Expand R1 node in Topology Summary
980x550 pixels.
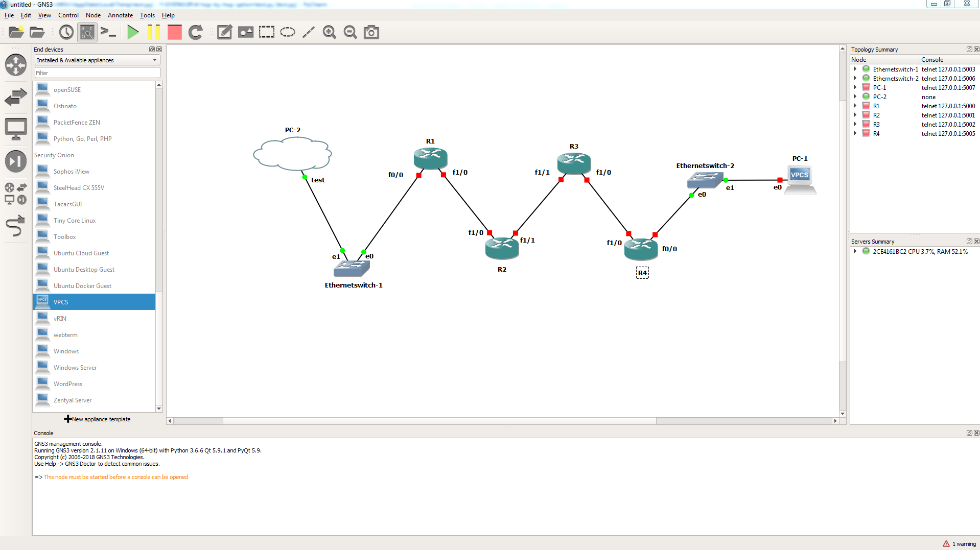pos(855,106)
